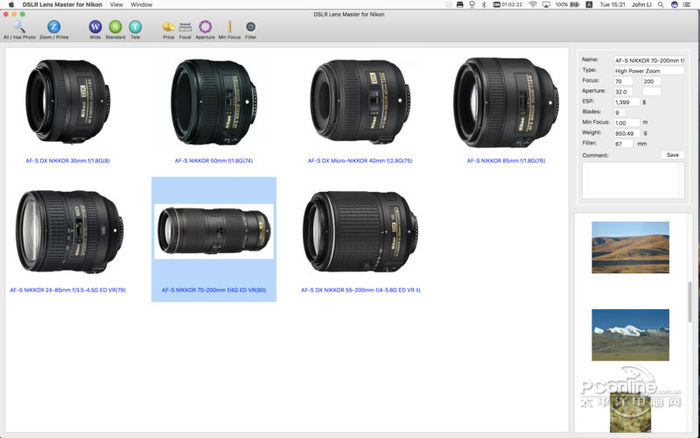
Task: Click the AF-S DX Micro-NIKKOR 40mm f/2.8G label
Action: [360, 161]
